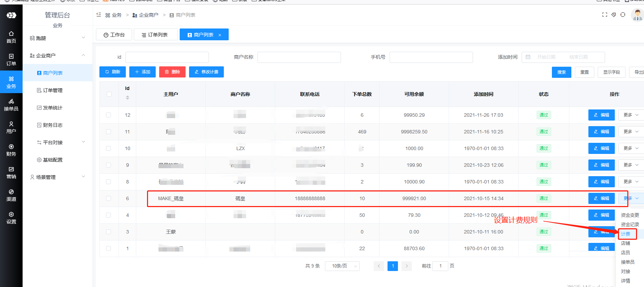Collapse the 企业商户 menu group
Viewport: 644px width, 287px height.
pyautogui.click(x=58, y=55)
